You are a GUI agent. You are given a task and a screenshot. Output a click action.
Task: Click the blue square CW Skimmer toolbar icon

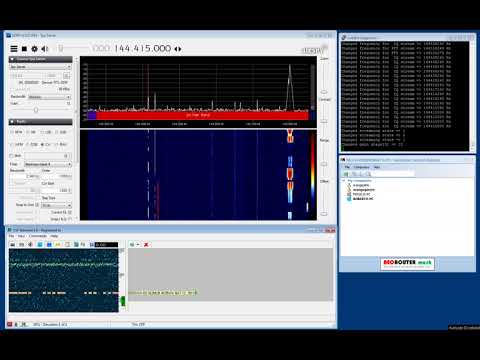49,245
